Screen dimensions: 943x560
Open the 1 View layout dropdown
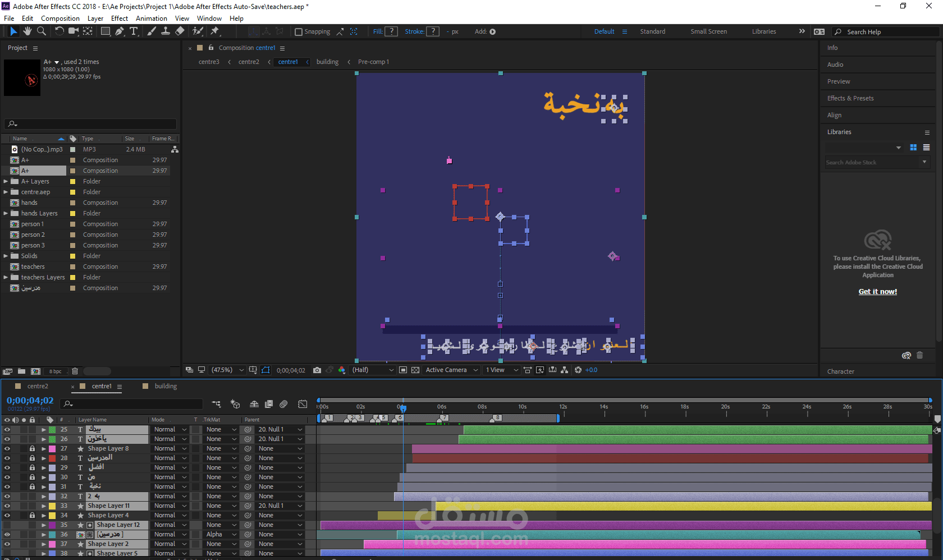point(501,370)
